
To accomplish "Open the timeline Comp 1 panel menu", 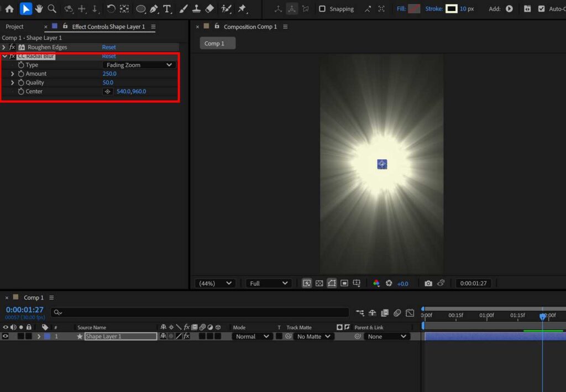I will click(51, 297).
